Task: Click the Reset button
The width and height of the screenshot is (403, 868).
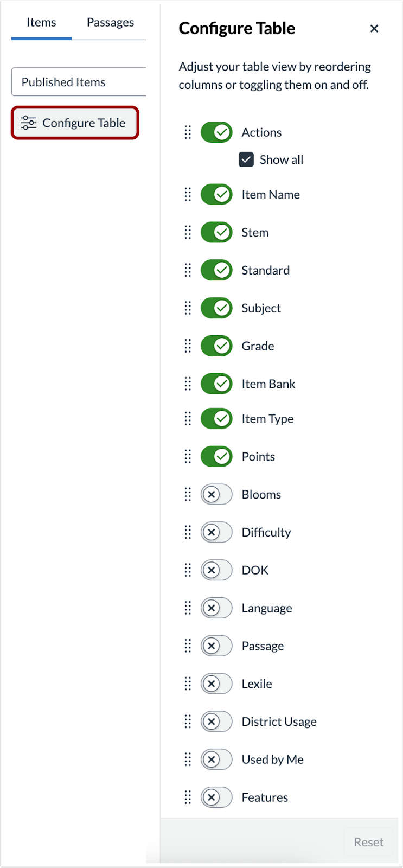Action: click(368, 841)
